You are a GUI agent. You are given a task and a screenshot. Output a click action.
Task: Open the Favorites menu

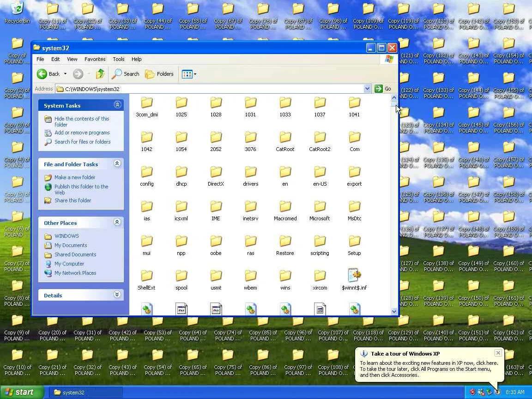[95, 59]
